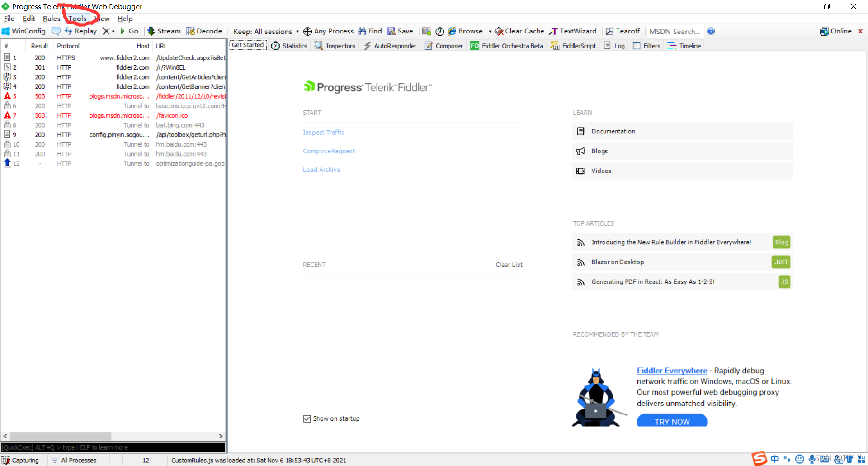Click Any Process target picker
The height and width of the screenshot is (466, 868).
[x=329, y=31]
